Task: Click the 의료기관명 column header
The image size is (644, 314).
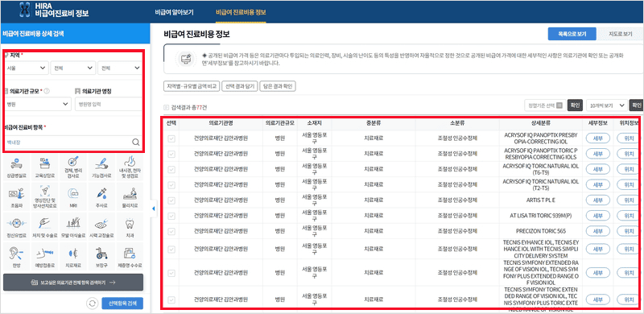Action: tap(221, 123)
